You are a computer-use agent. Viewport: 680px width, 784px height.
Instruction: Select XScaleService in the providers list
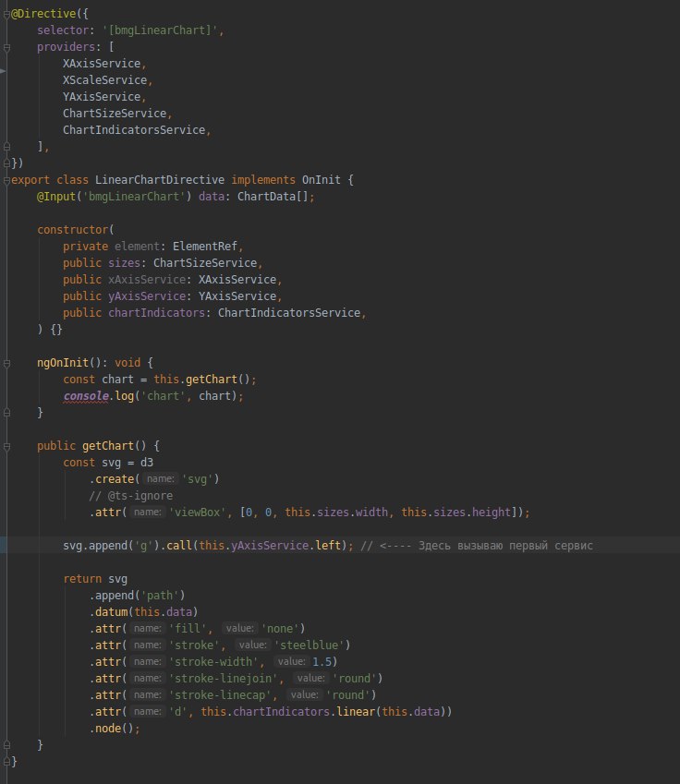tap(104, 80)
